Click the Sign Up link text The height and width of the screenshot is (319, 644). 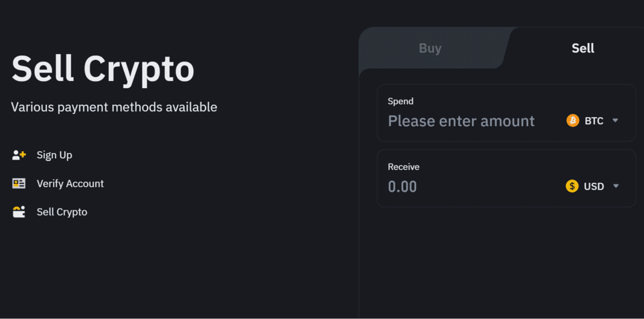tap(54, 155)
